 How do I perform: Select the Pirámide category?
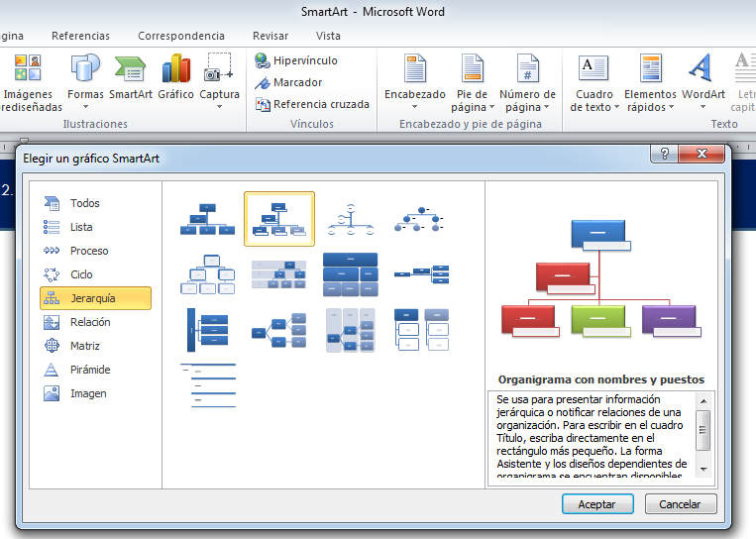[x=95, y=370]
